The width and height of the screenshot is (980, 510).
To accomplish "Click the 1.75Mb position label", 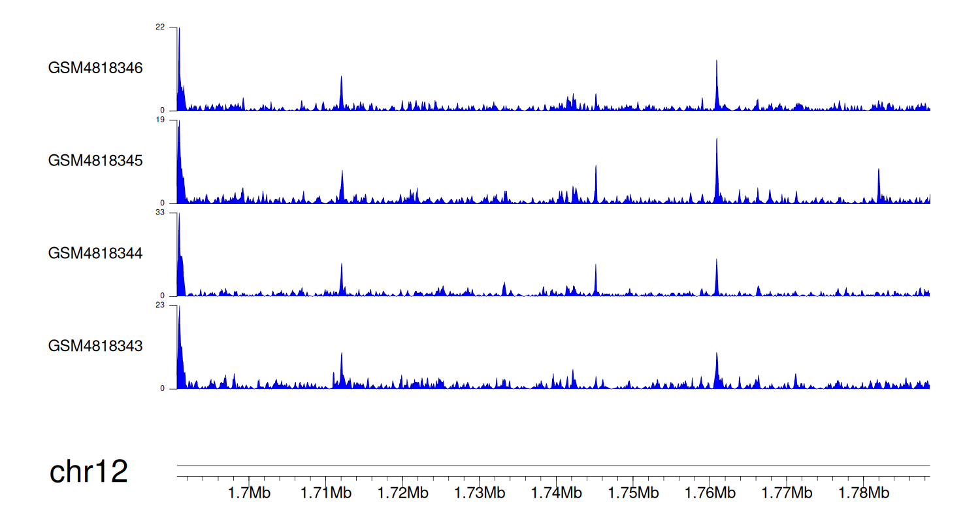I will [x=632, y=492].
